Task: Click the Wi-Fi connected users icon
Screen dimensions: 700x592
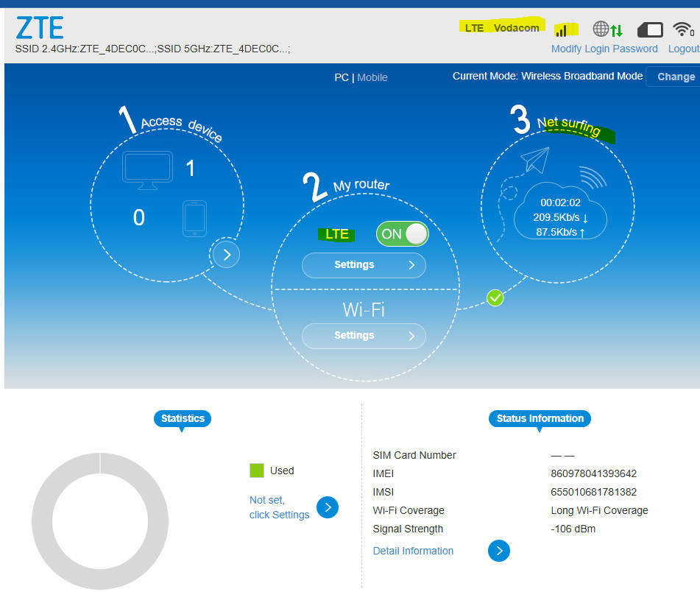Action: point(684,28)
